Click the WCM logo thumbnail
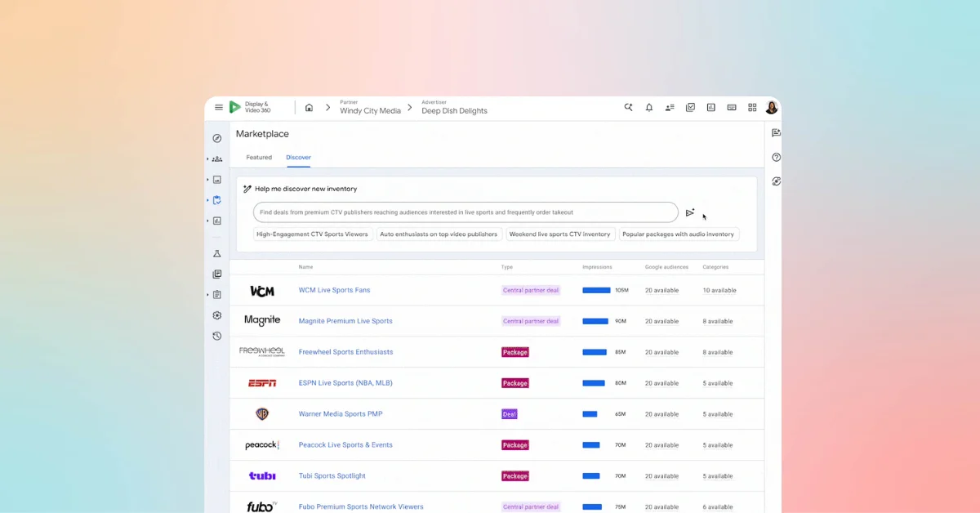The image size is (980, 513). (x=262, y=291)
